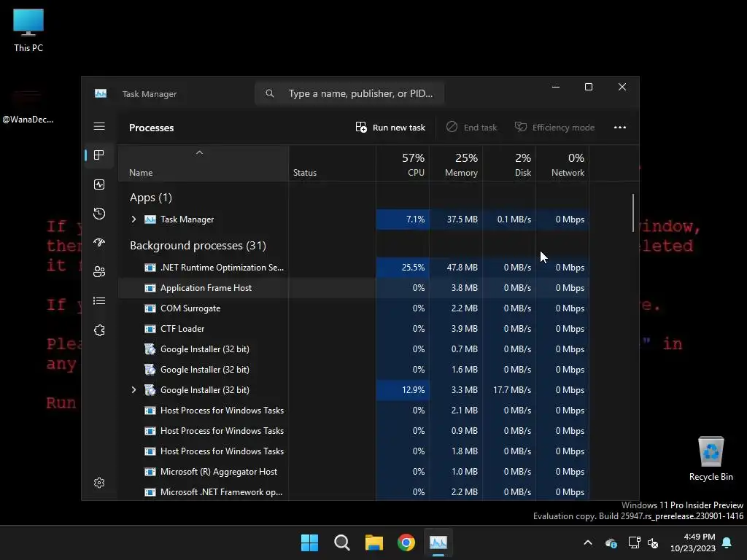Open This PC desktop icon
Viewport: 747px width, 560px height.
tap(28, 31)
